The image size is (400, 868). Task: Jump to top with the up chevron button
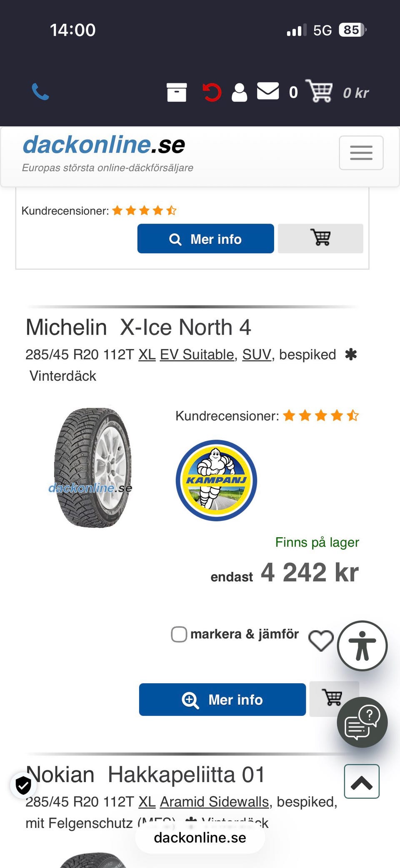[x=362, y=781]
